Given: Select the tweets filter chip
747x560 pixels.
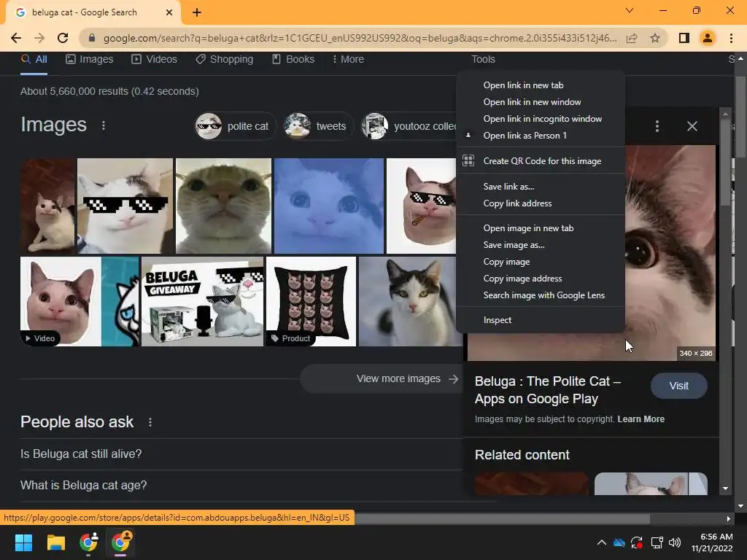Looking at the screenshot, I should (318, 126).
